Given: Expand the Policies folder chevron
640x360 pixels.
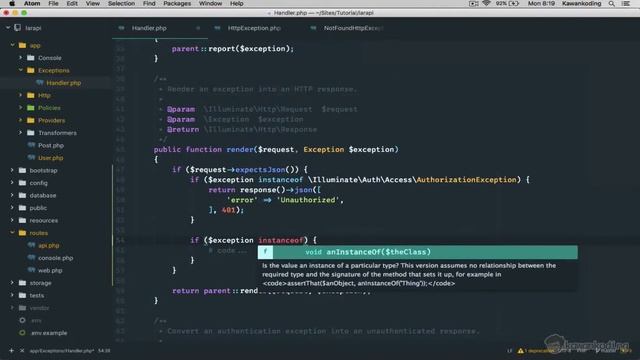Looking at the screenshot, I should (x=20, y=108).
